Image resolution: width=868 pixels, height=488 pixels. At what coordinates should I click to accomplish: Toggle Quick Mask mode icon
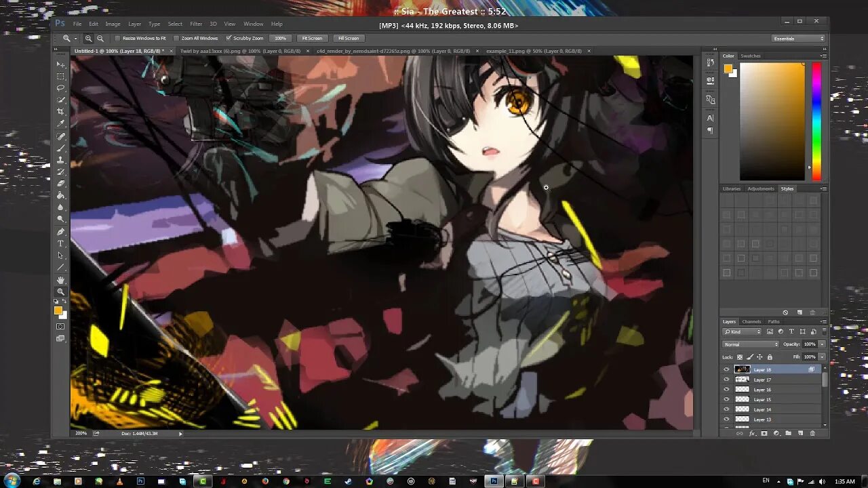pos(60,327)
